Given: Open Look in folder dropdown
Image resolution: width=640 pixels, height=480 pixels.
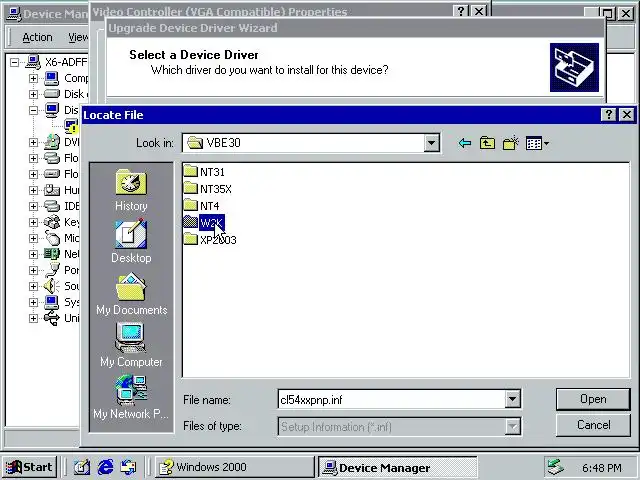Looking at the screenshot, I should (431, 143).
